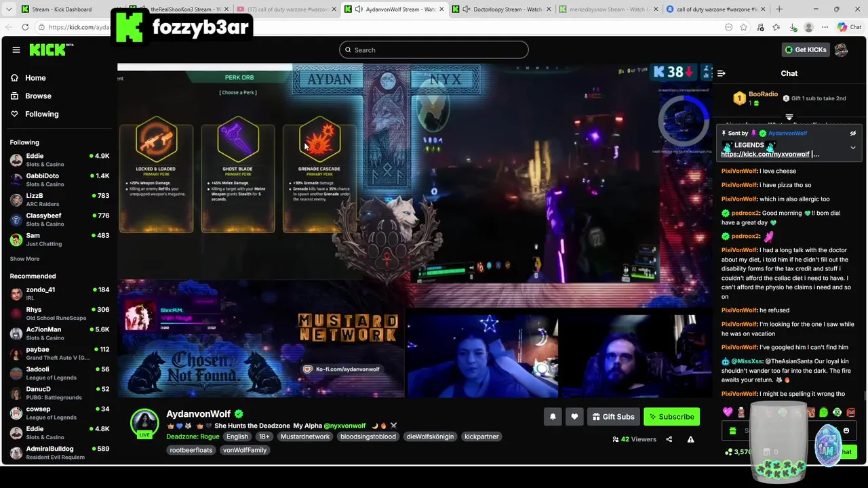Expand Following list with Show More
This screenshot has width=868, height=488.
pos(24,259)
